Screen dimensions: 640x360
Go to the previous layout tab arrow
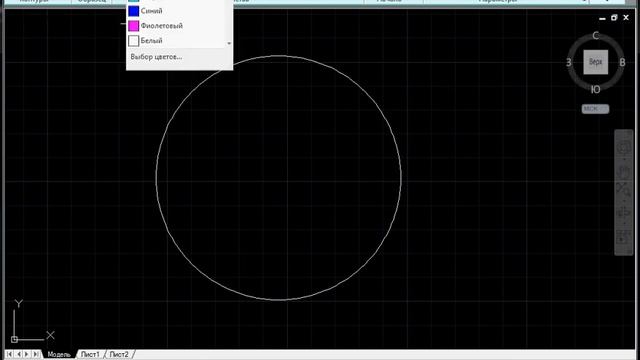pos(18,354)
